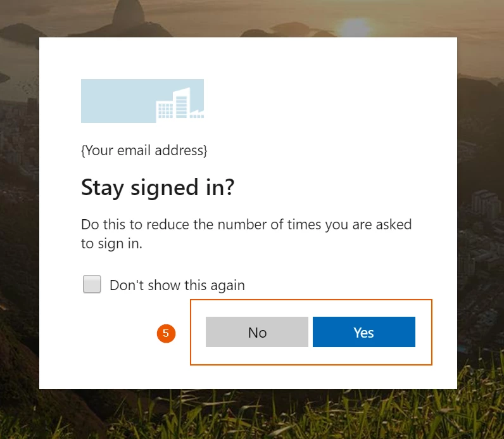
Task: Click the "to sign in." text line
Action: point(111,243)
